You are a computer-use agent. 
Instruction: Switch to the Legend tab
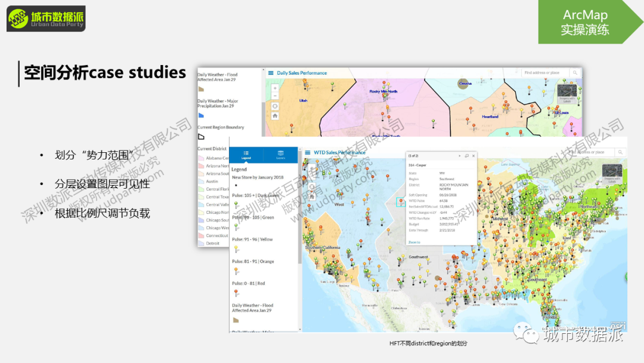coord(246,155)
